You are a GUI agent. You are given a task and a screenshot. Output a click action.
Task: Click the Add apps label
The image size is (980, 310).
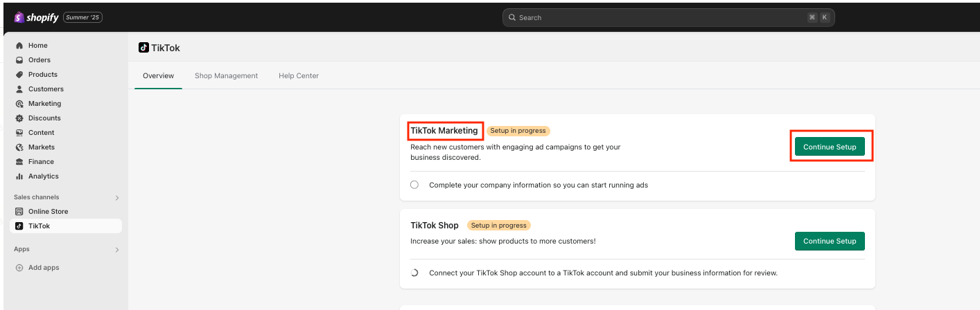[x=44, y=268]
